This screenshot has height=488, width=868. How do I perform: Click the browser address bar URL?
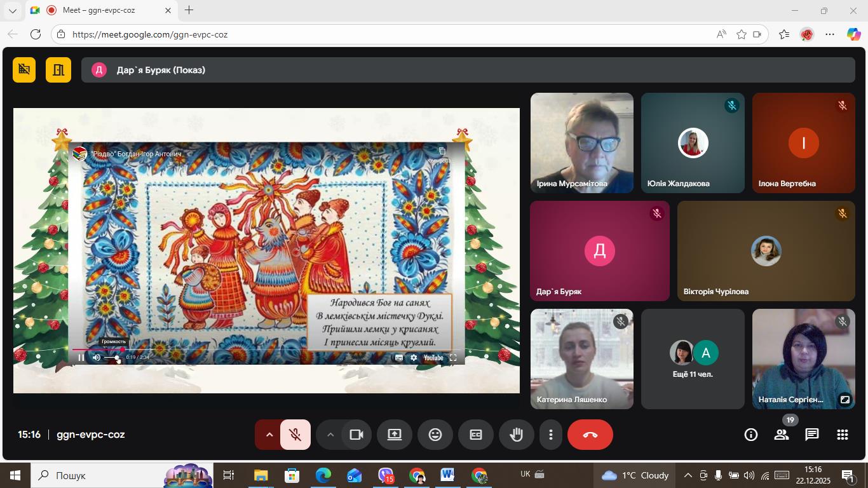tap(150, 34)
